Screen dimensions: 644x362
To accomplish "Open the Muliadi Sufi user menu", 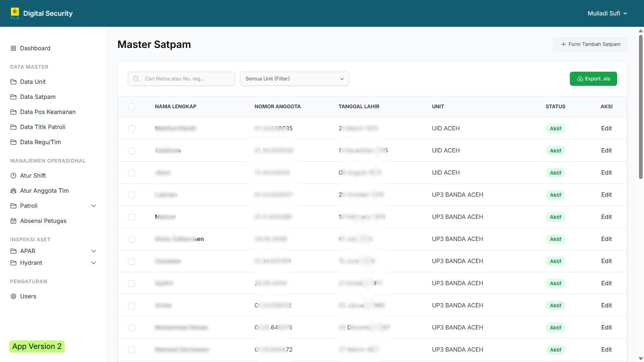I will (607, 13).
